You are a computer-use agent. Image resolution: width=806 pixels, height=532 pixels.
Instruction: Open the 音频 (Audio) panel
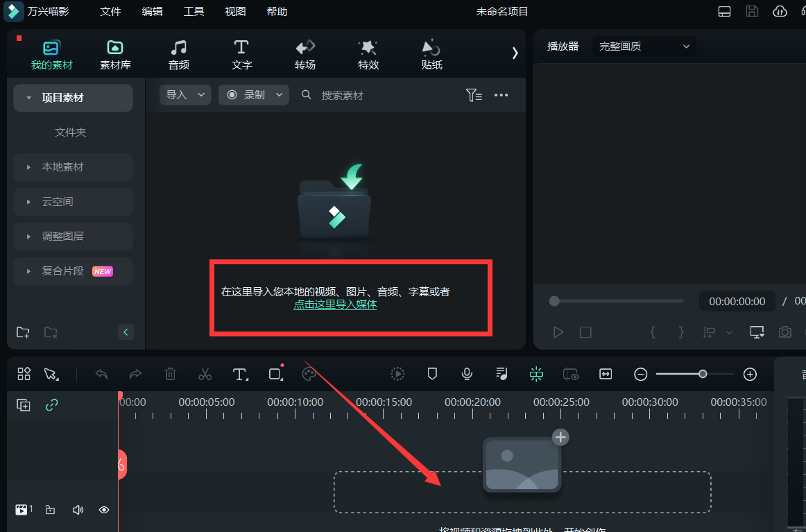(x=178, y=54)
